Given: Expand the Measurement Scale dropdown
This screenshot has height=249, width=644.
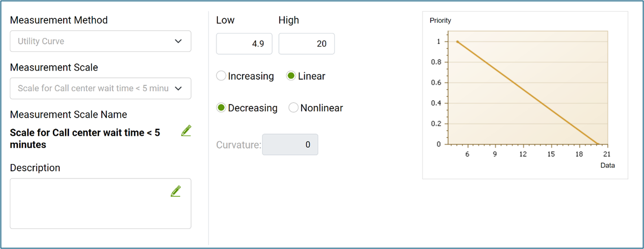Looking at the screenshot, I should 100,88.
